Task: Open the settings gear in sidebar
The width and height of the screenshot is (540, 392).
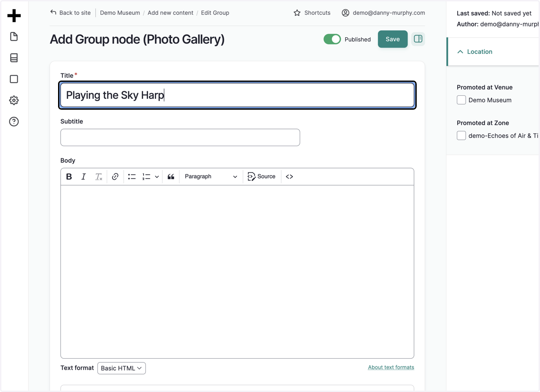Action: [x=14, y=100]
